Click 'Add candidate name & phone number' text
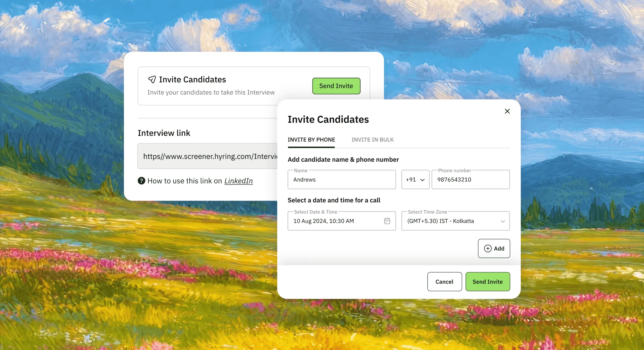 pos(343,160)
